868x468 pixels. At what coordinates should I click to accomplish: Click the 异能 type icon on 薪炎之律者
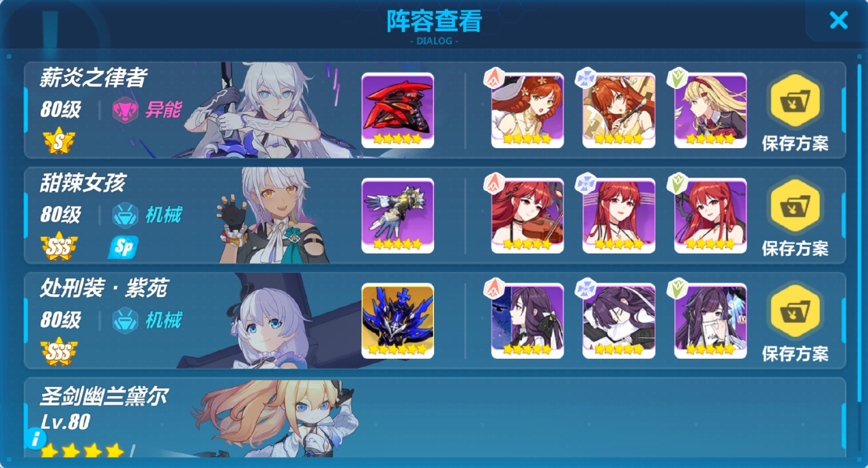point(126,109)
